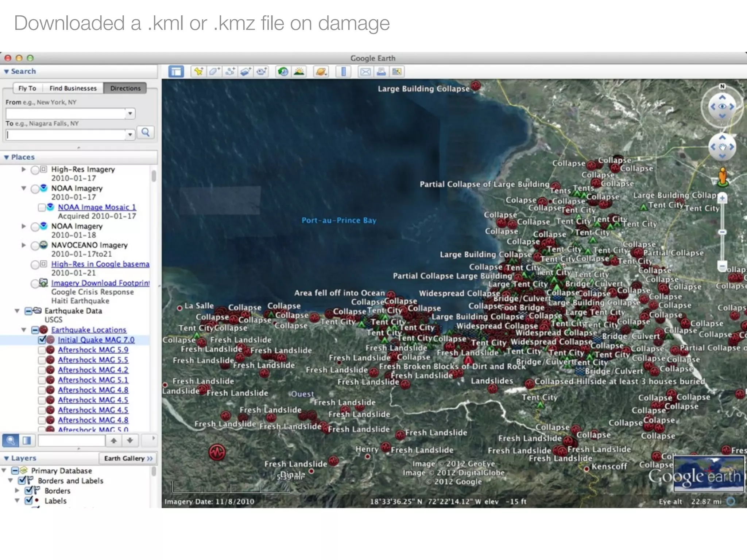Toggle the Places split-view icon
The height and width of the screenshot is (560, 747).
click(x=27, y=440)
